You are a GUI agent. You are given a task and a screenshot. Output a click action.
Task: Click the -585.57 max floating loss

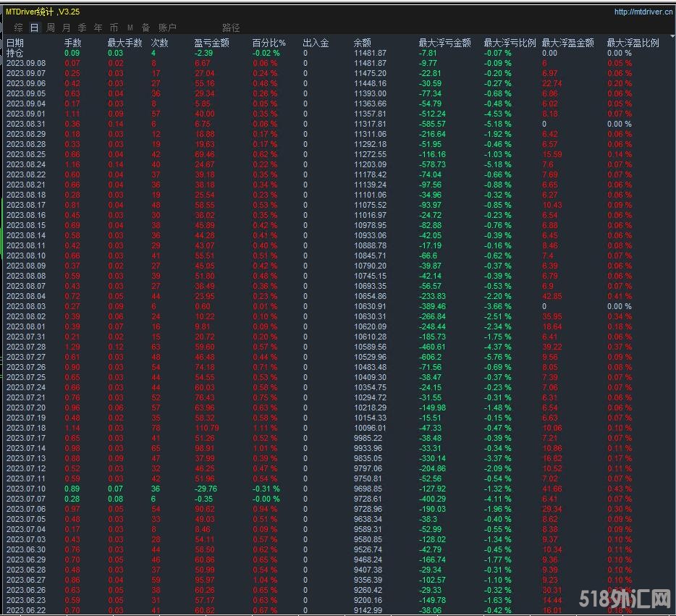[x=432, y=125]
